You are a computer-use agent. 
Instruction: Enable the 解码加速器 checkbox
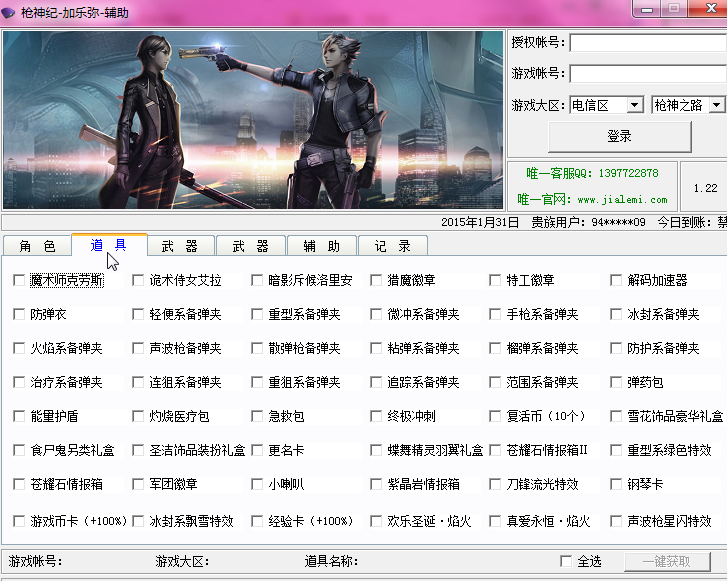616,280
